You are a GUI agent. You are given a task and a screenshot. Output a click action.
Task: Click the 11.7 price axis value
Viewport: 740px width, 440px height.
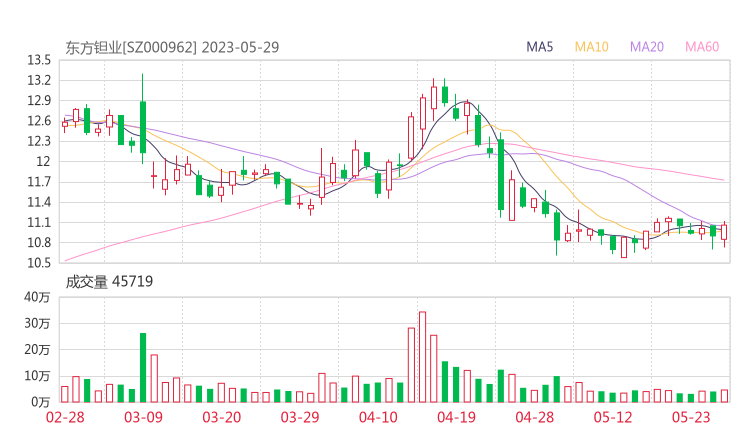39,182
